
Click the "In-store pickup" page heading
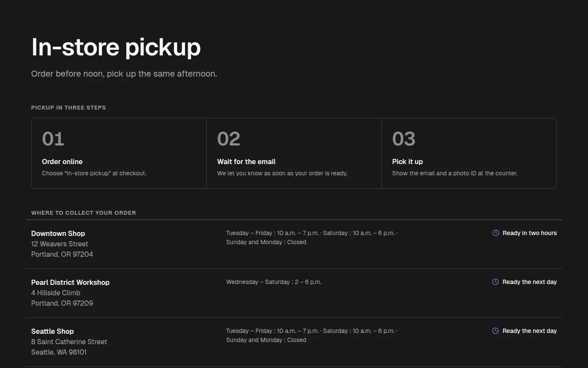[116, 47]
